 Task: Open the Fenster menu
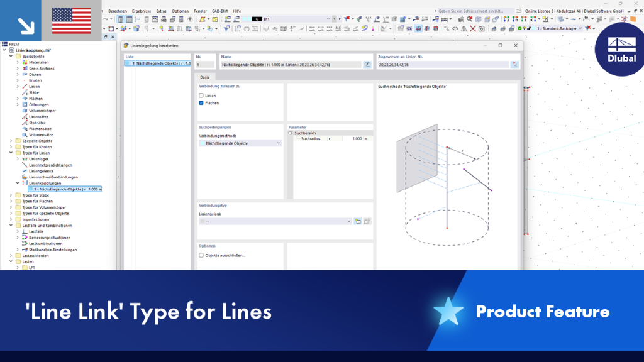click(201, 11)
